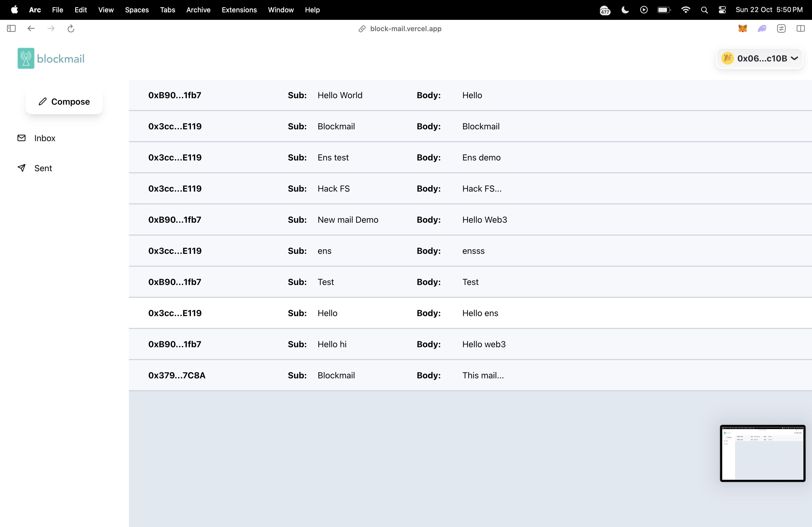Click body text Hello Web3

pos(484,219)
